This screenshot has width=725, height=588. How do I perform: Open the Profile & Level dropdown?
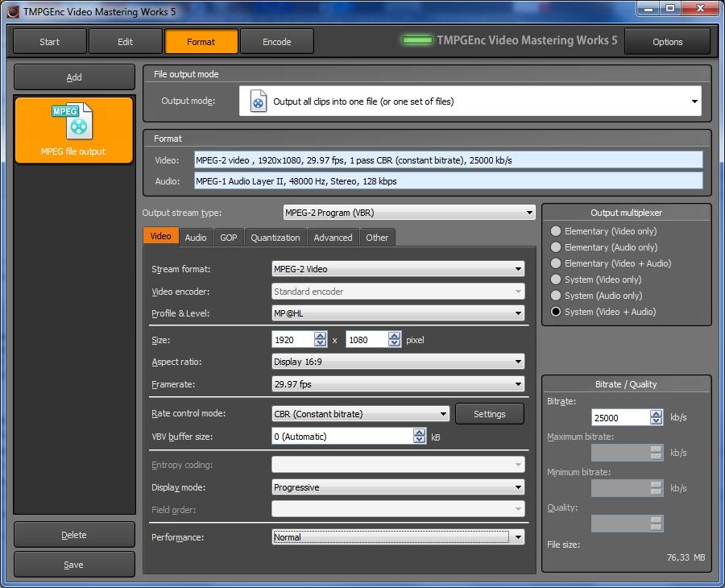point(398,313)
